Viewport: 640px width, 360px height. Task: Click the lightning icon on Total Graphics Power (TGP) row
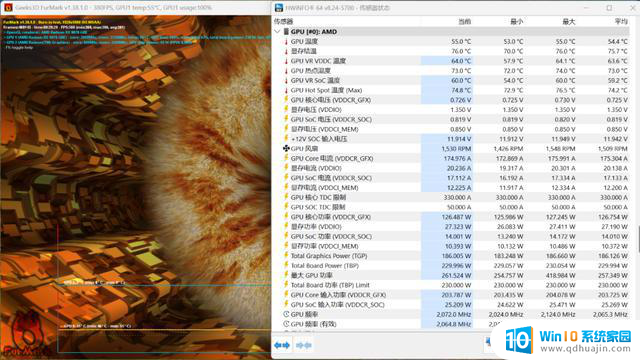pyautogui.click(x=286, y=256)
